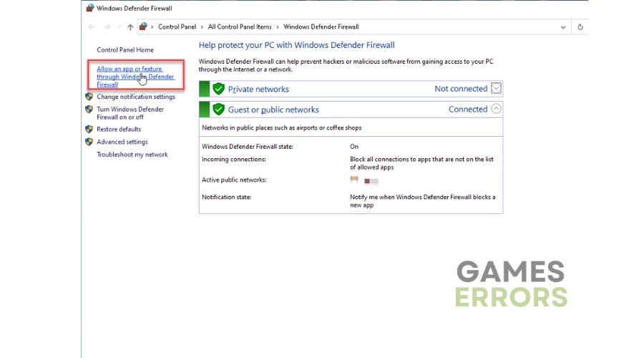644x358 pixels.
Task: Click Restore defaults link
Action: pyautogui.click(x=119, y=129)
